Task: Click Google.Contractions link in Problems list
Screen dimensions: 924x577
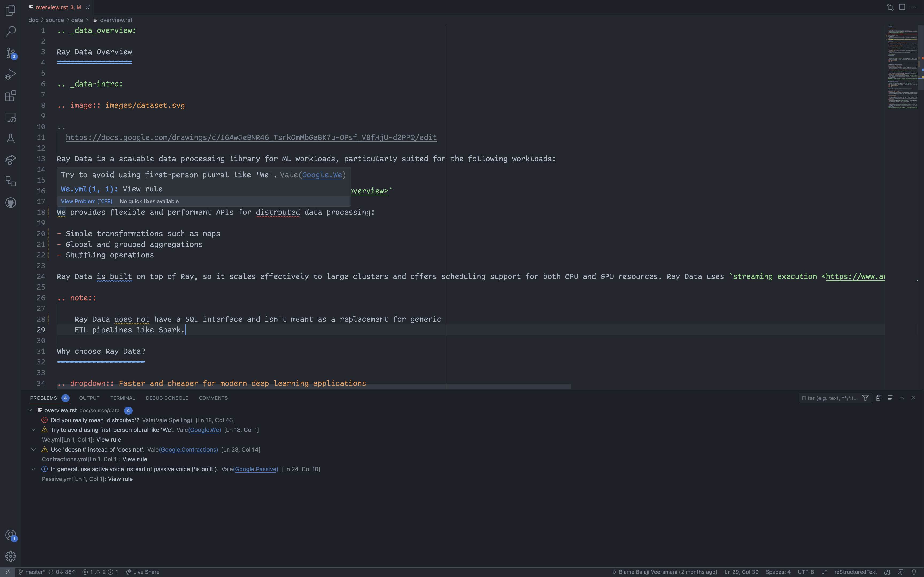Action: point(189,449)
